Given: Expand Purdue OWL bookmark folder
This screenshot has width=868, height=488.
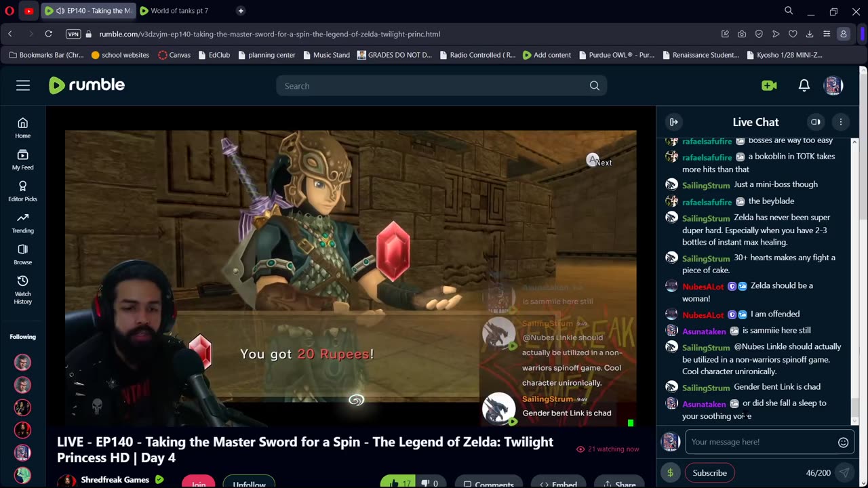Looking at the screenshot, I should (x=617, y=55).
